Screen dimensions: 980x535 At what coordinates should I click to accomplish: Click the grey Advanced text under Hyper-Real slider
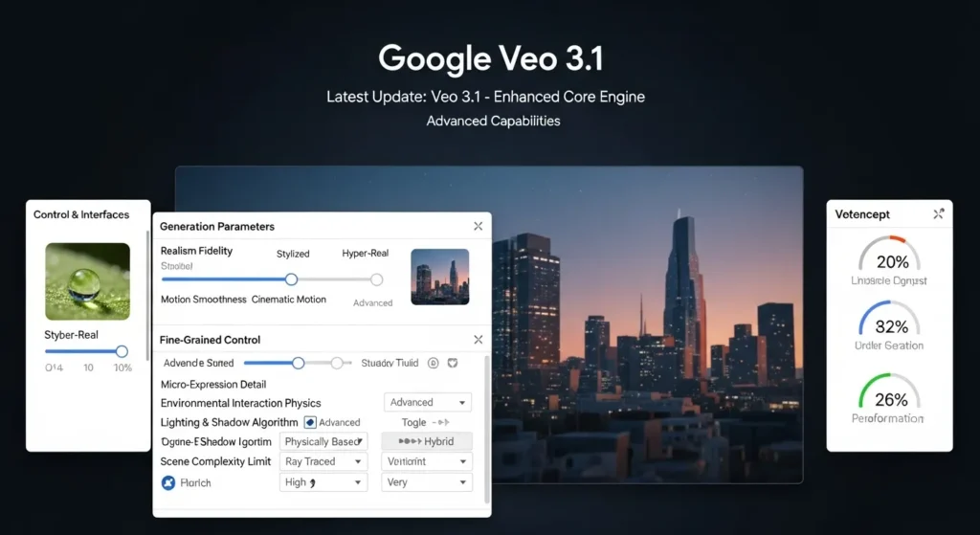click(372, 302)
